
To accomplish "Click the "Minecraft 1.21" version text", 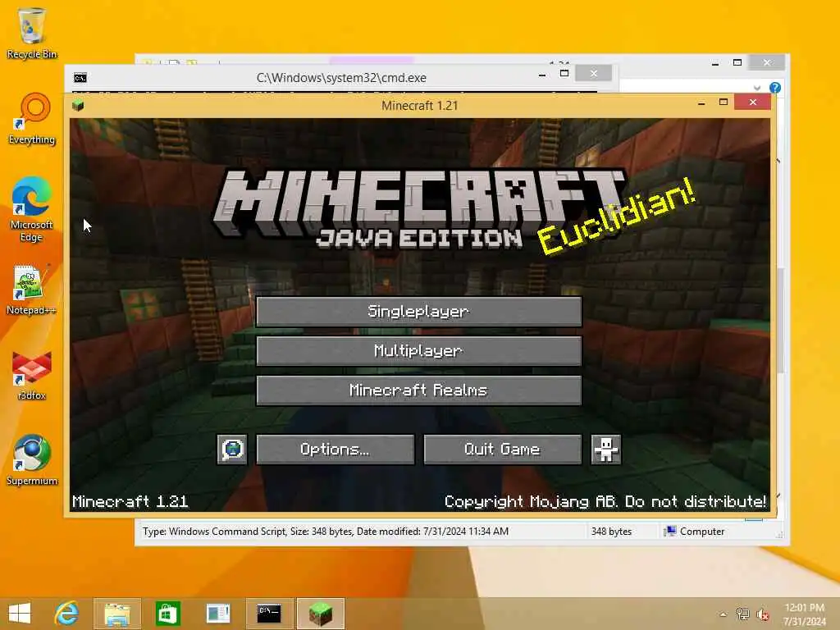I will pos(130,501).
